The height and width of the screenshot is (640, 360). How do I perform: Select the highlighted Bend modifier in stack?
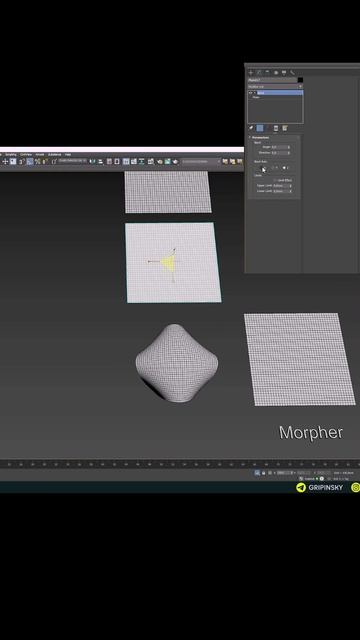tap(280, 93)
